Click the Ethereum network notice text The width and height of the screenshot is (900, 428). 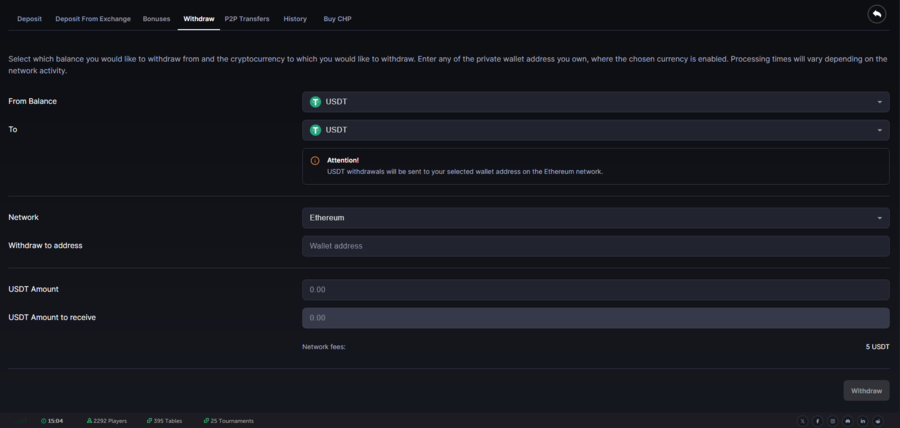[x=465, y=172]
